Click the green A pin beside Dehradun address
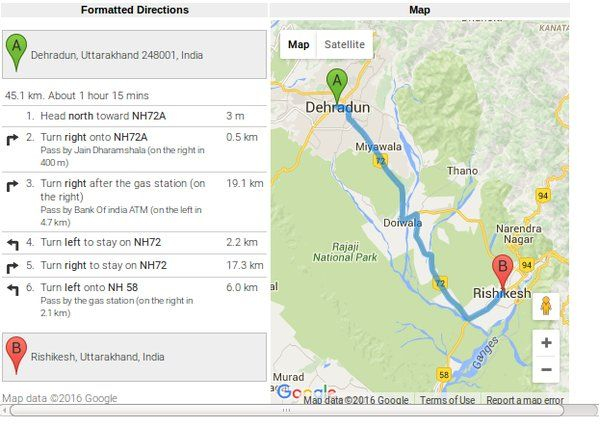Image resolution: width=600 pixels, height=428 pixels. coord(16,53)
